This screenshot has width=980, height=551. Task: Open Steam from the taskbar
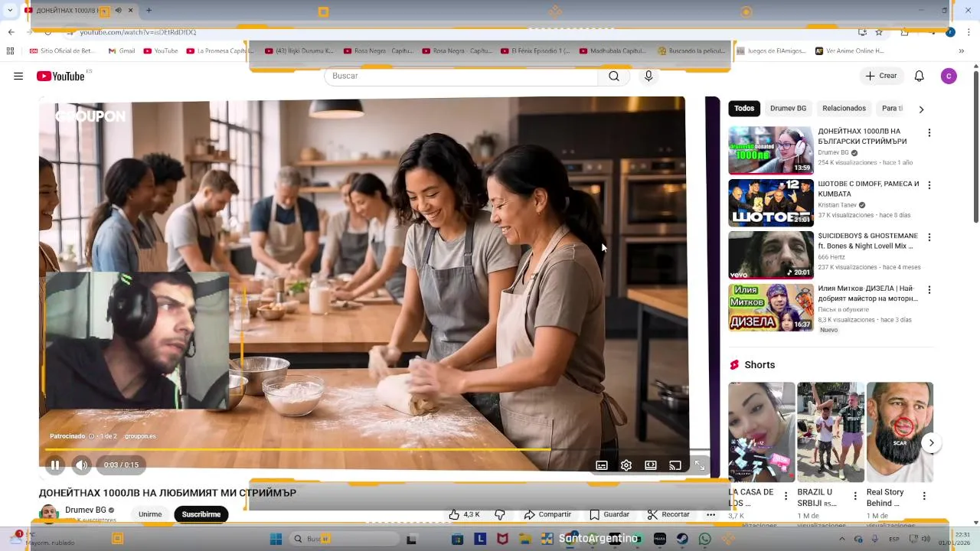(x=681, y=539)
